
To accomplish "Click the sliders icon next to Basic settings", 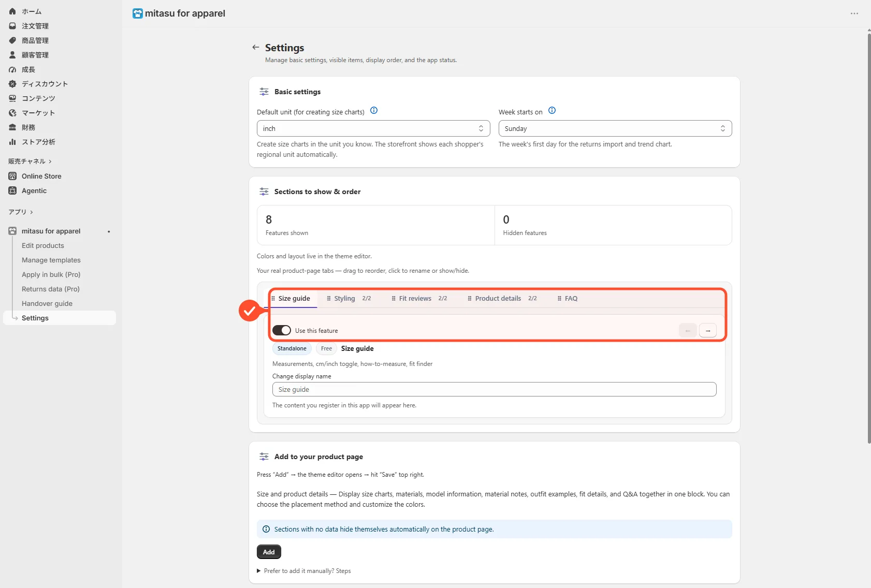I will pyautogui.click(x=264, y=92).
